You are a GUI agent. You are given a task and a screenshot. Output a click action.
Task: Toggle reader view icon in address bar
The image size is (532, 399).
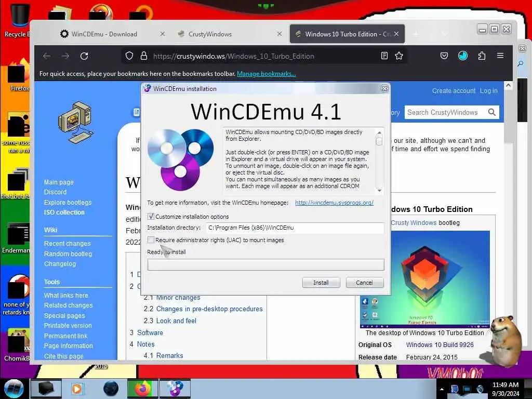[384, 56]
